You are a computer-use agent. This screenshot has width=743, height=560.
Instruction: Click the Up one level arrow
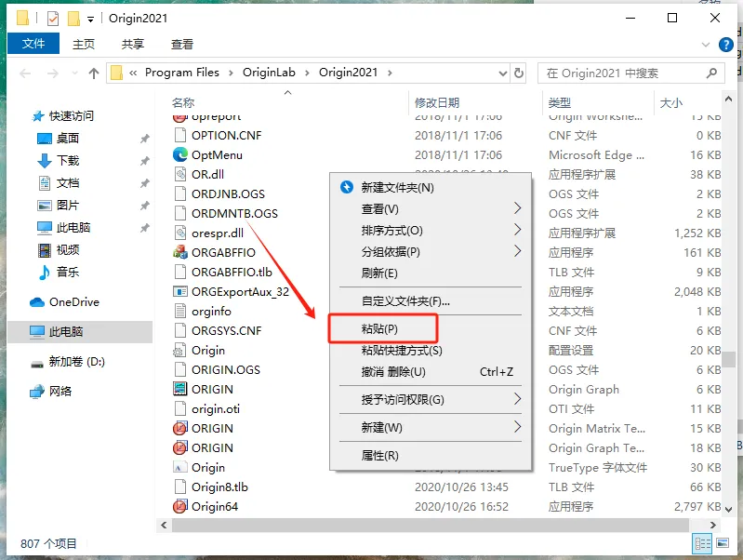tap(94, 73)
